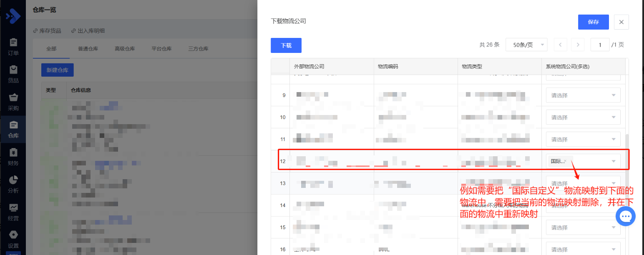
Task: Expand row 15 系统物流公司 dropdown
Action: pyautogui.click(x=583, y=227)
